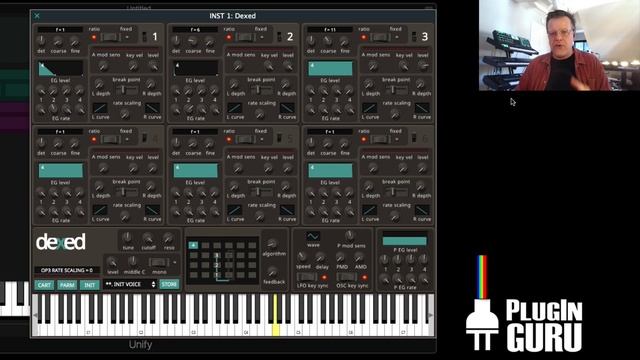Click operator 1 L curve shape display
Image resolution: width=640 pixels, height=360 pixels.
point(100,108)
